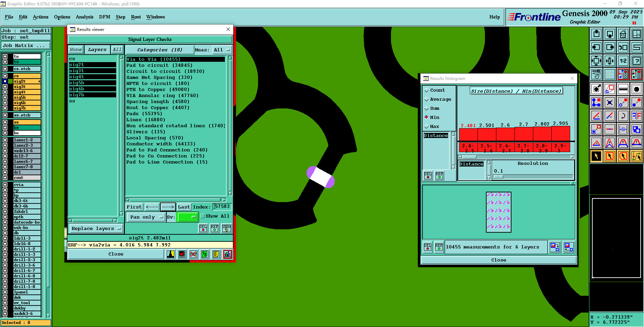The width and height of the screenshot is (644, 327).
Task: Click the 1:2 zoom icon in right toolbar
Action: [623, 61]
